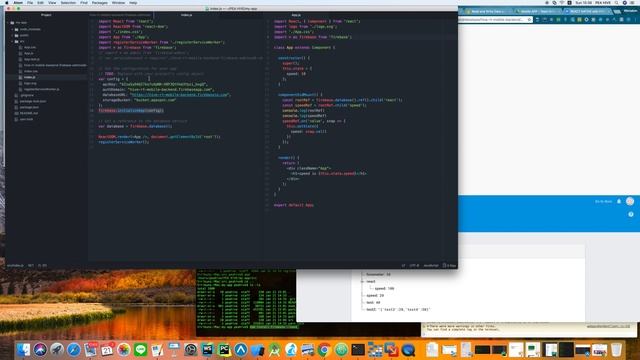Open Notification Center icon in menu bar
This screenshot has width=640, height=360.
click(633, 3)
